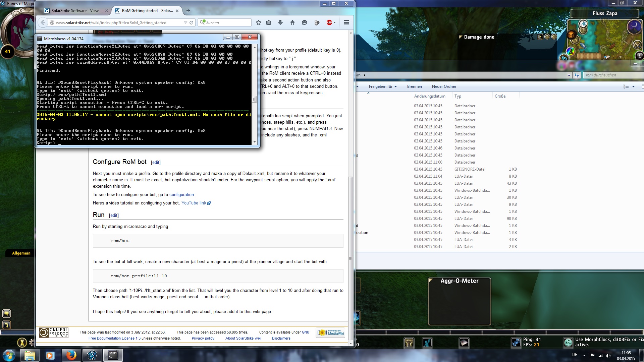The image size is (644, 362).
Task: Click the Firefox back arrow button
Action: pos(43,22)
